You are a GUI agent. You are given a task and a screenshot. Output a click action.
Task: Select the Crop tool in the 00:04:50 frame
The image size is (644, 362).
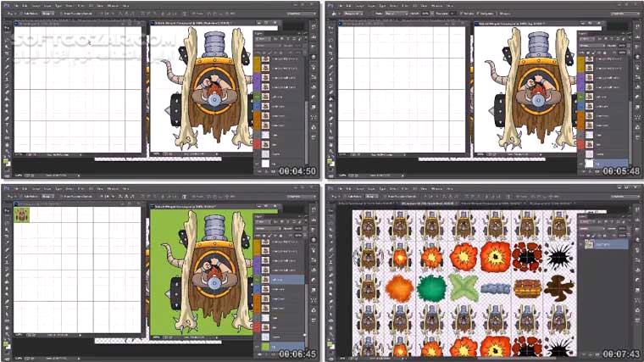tap(7, 53)
